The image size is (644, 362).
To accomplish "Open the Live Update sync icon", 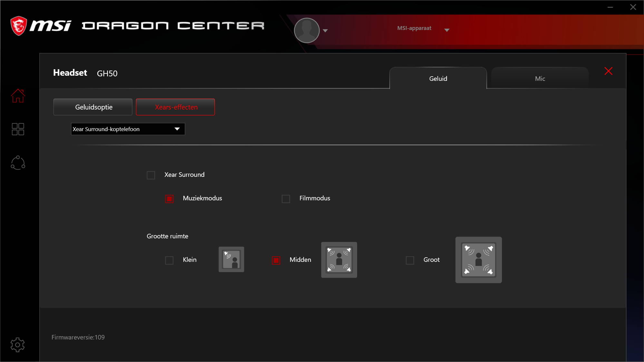I will [18, 163].
